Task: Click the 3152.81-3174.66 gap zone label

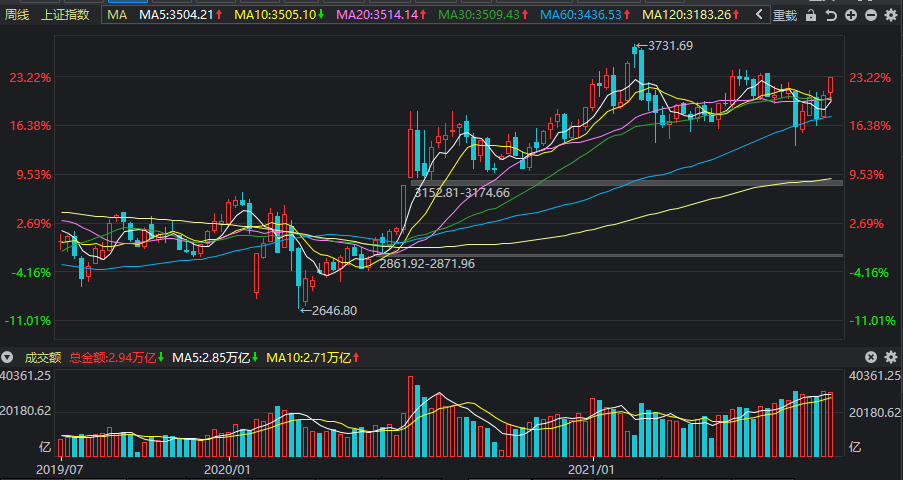Action: (x=462, y=192)
